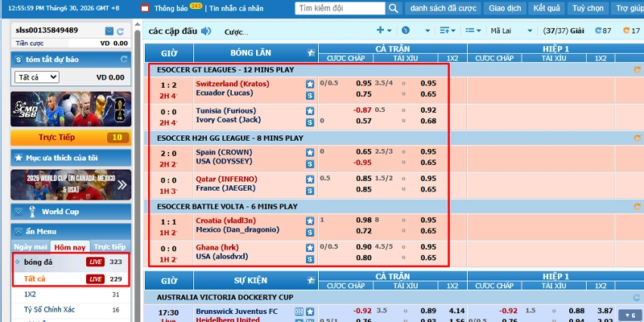644x322 pixels.
Task: Switch to the Ngày mai tab
Action: [31, 247]
